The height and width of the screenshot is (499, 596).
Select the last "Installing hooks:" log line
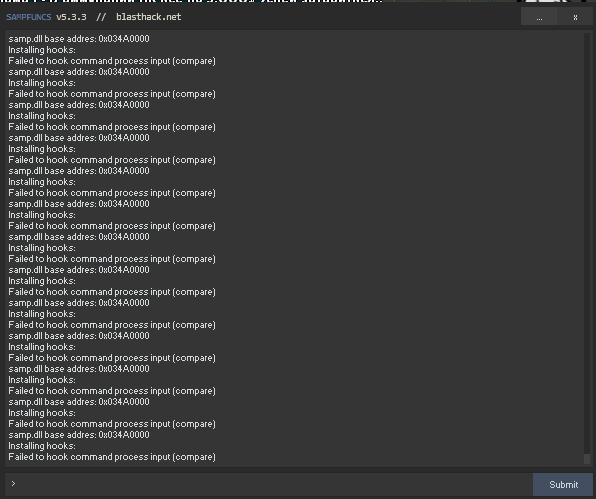(42, 446)
